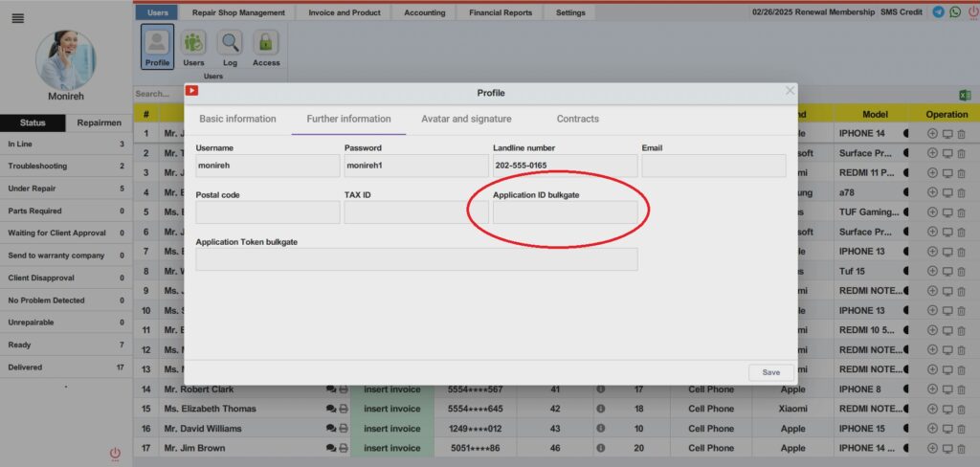Open chat icon for Mr. Robert Clark
This screenshot has width=980, height=467.
tap(330, 389)
